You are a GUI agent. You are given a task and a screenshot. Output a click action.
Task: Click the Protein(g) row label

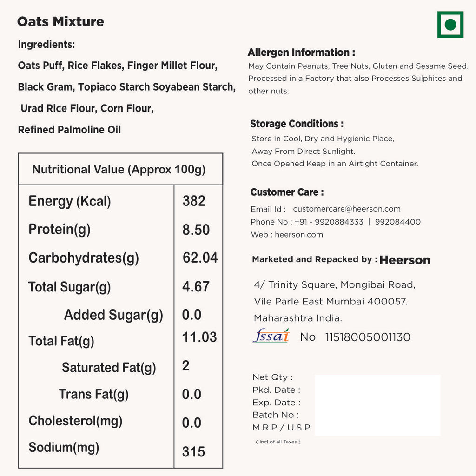tap(59, 230)
